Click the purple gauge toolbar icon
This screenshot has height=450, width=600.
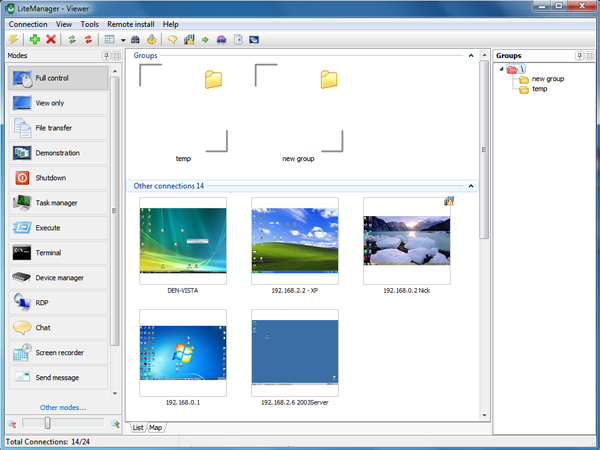click(222, 39)
